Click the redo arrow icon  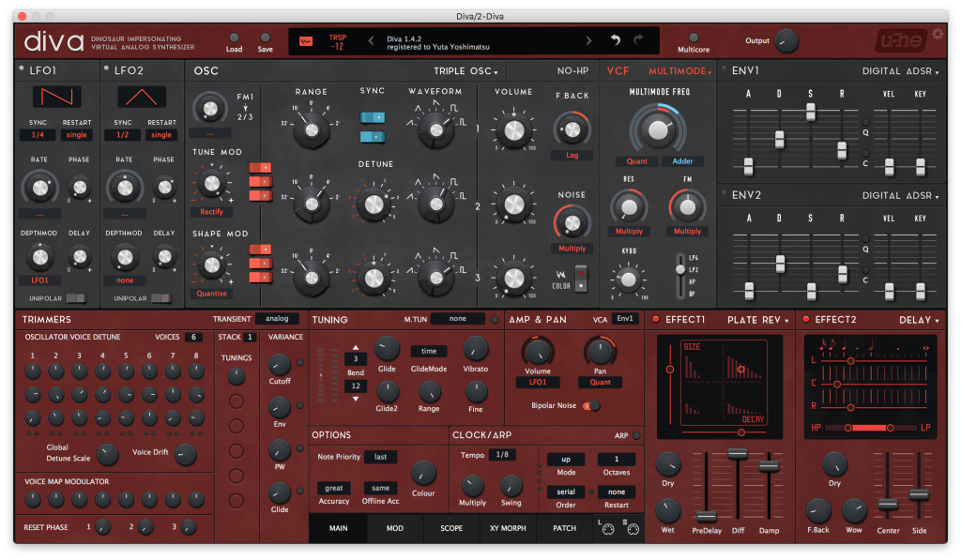[x=639, y=40]
